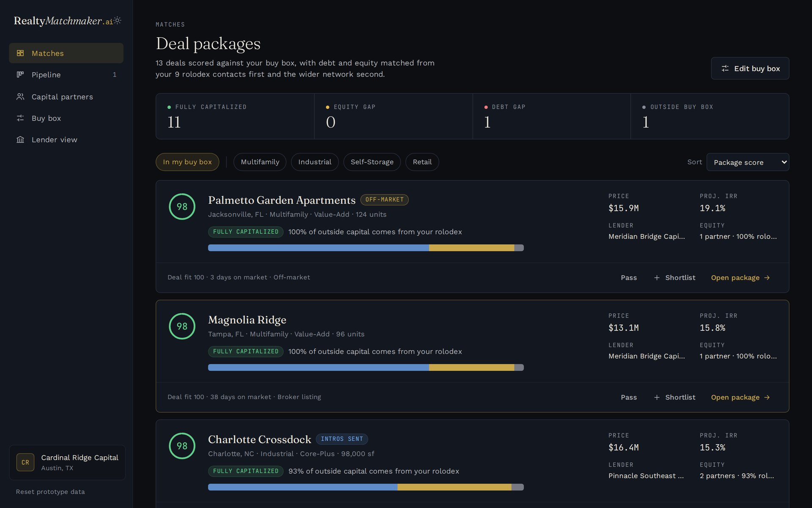Click the Debt Gap stat card

551,116
